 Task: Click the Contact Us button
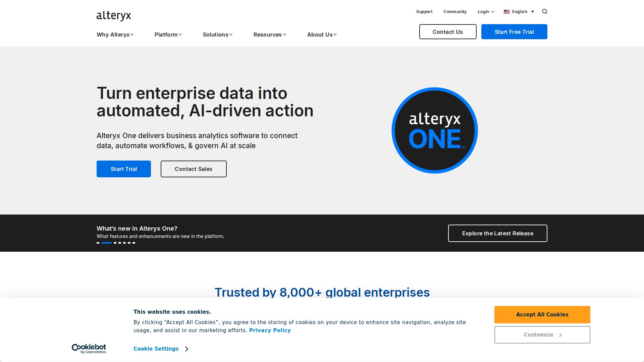[x=448, y=32]
